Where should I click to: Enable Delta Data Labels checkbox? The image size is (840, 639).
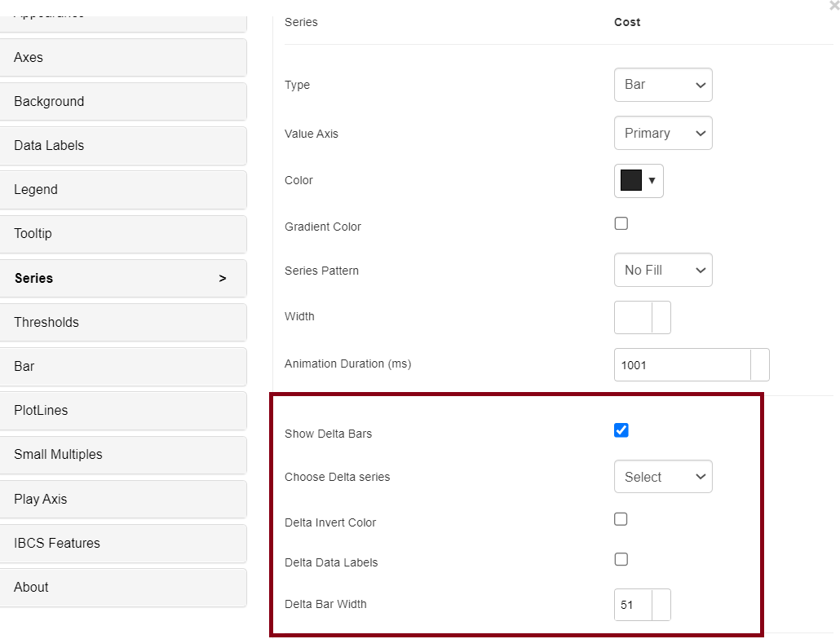[x=621, y=559]
